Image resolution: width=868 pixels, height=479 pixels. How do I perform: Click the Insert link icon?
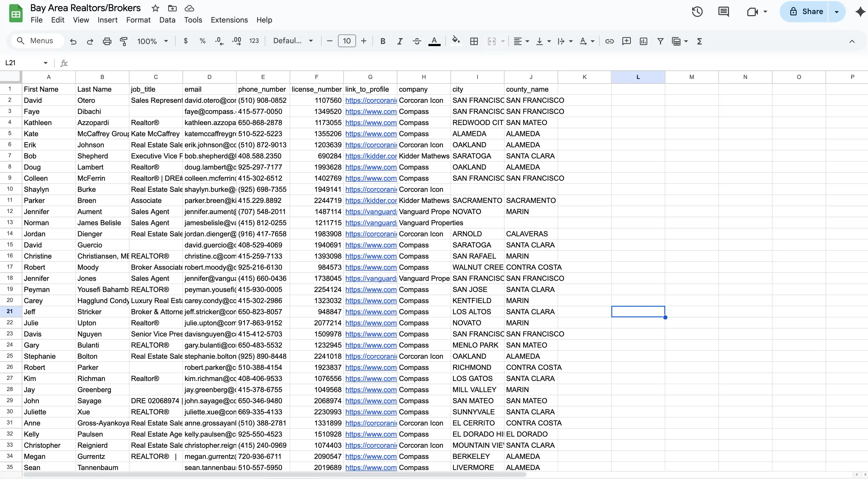click(609, 41)
